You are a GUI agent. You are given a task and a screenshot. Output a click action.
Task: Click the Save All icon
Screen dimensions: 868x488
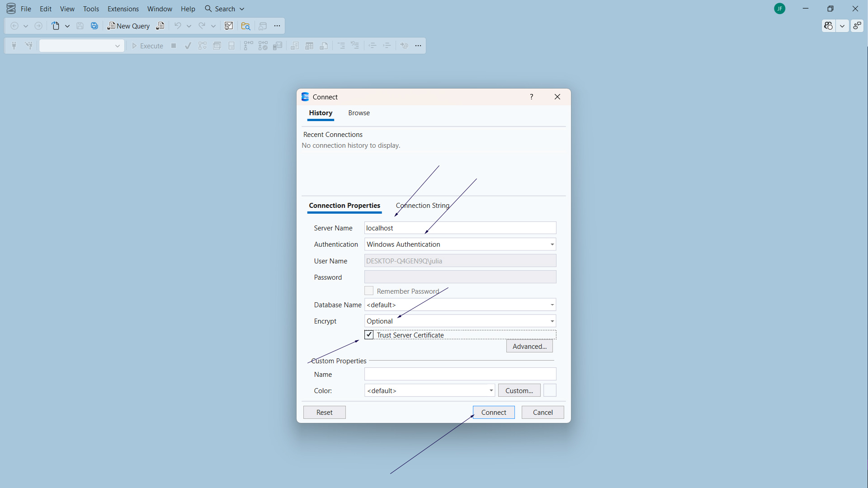(94, 26)
